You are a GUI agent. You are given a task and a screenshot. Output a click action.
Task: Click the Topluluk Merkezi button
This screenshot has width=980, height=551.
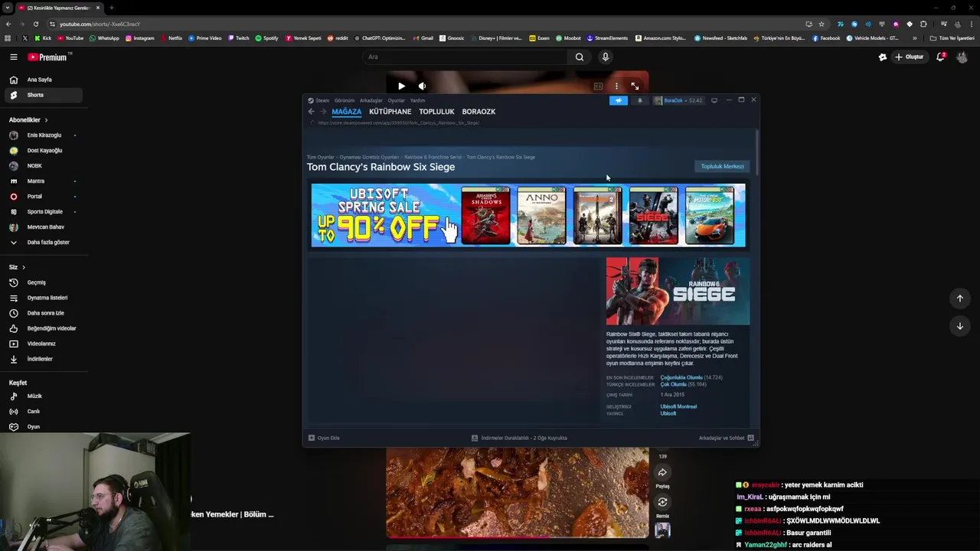click(722, 166)
